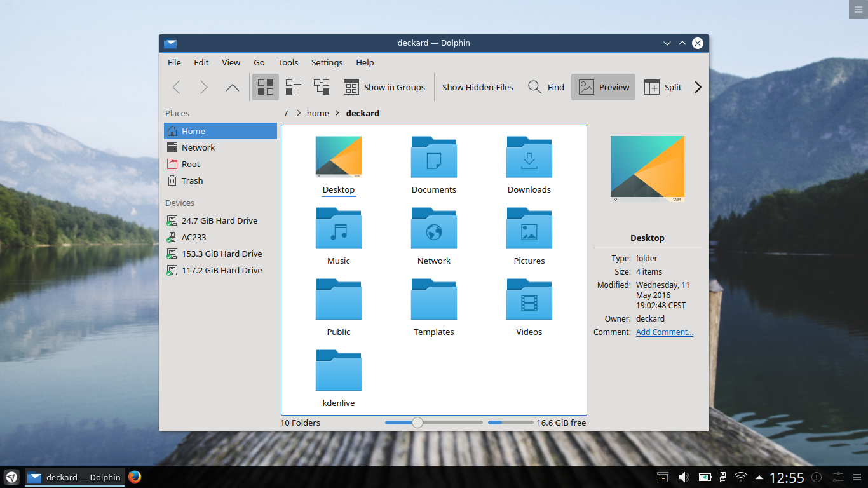Expand the breadcrumb arrow before home
Viewport: 868px width, 488px height.
coord(298,113)
